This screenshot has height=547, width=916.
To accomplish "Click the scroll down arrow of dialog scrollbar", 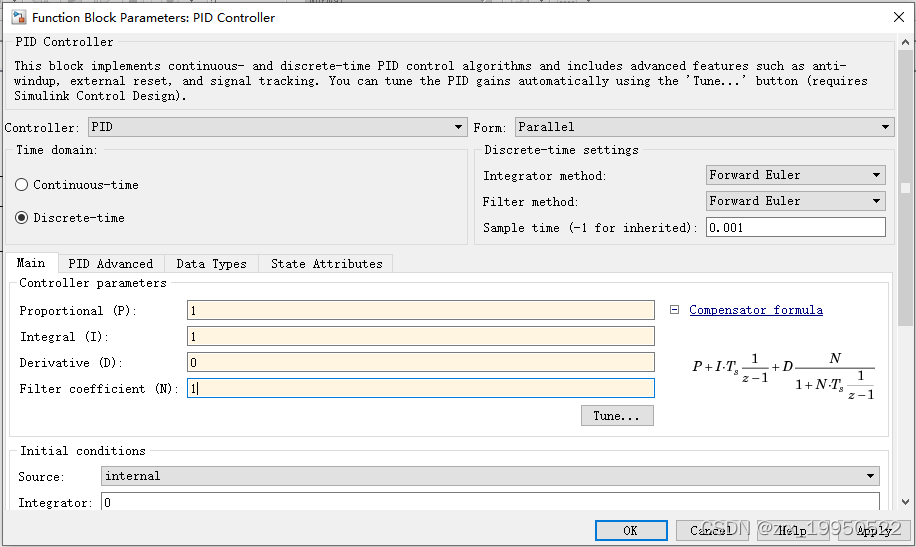I will coord(905,501).
